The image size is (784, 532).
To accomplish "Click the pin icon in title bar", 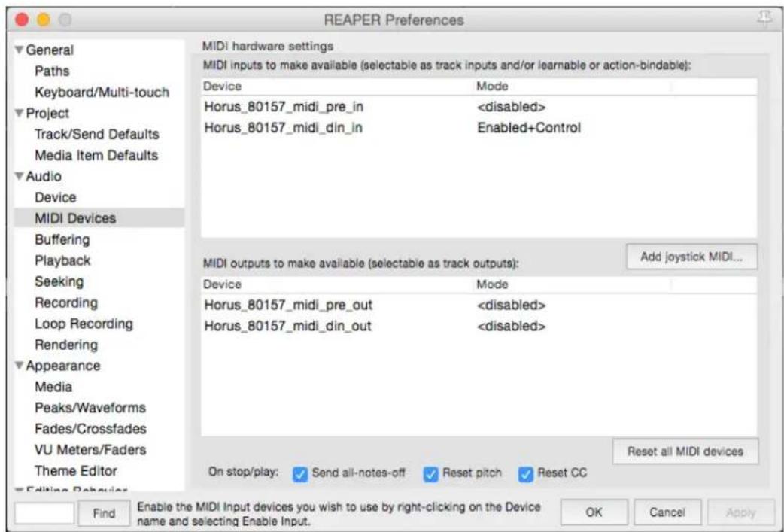I will pos(765,19).
